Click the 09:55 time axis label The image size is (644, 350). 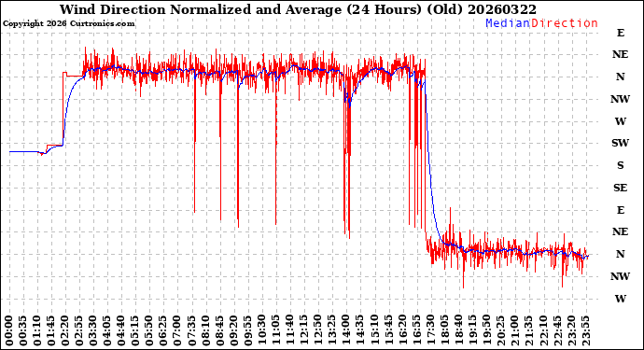(247, 331)
